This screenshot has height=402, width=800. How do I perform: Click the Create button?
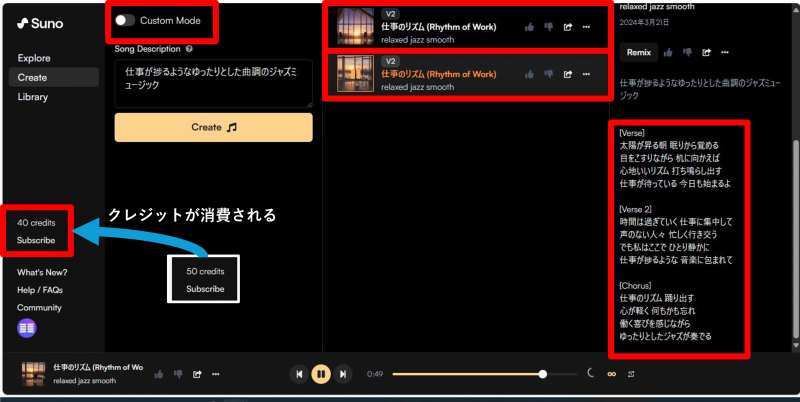213,128
